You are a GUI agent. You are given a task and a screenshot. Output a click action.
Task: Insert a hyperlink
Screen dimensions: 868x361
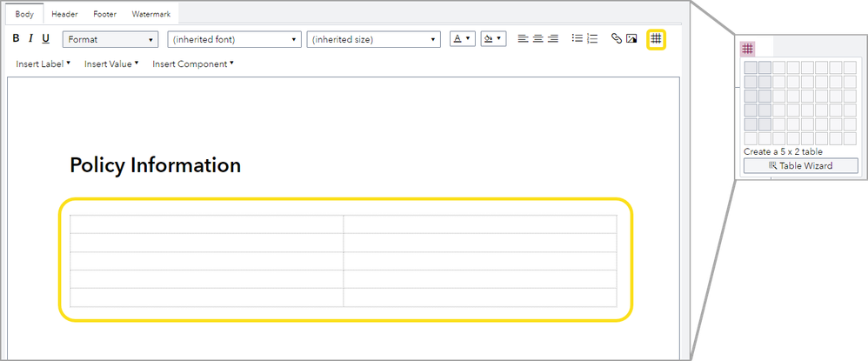pyautogui.click(x=616, y=39)
